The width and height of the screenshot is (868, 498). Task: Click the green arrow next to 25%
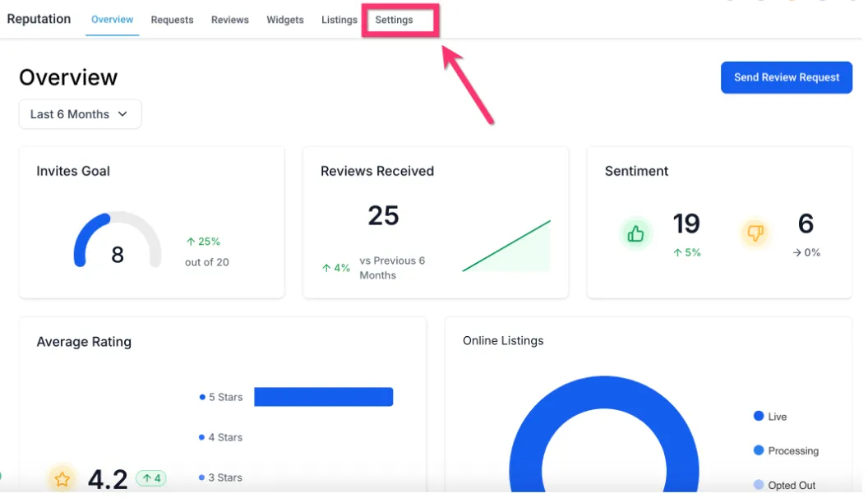tap(191, 242)
